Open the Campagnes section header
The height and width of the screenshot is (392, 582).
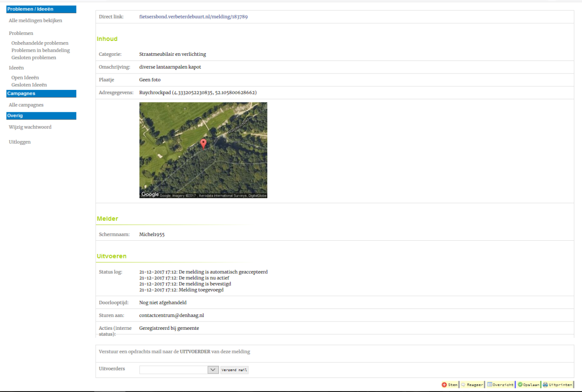41,94
